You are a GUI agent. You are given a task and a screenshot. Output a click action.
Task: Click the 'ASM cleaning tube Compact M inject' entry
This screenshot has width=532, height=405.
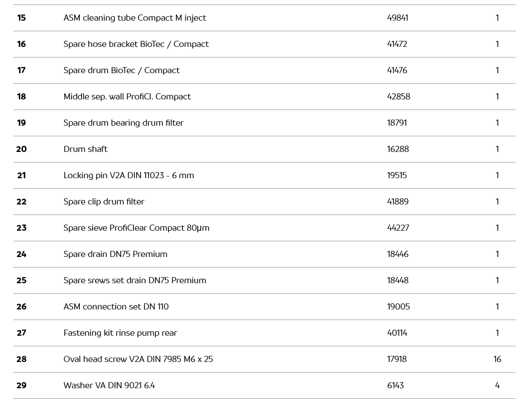point(135,18)
